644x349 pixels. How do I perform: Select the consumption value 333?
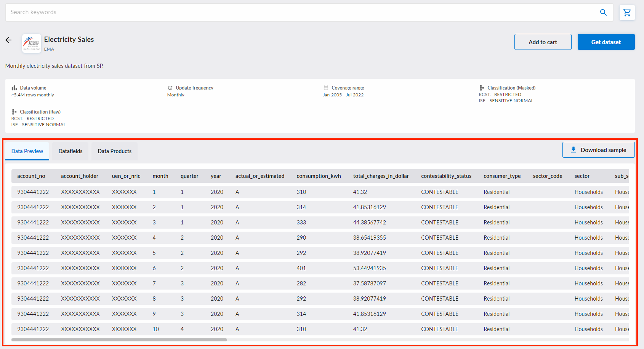pos(301,223)
